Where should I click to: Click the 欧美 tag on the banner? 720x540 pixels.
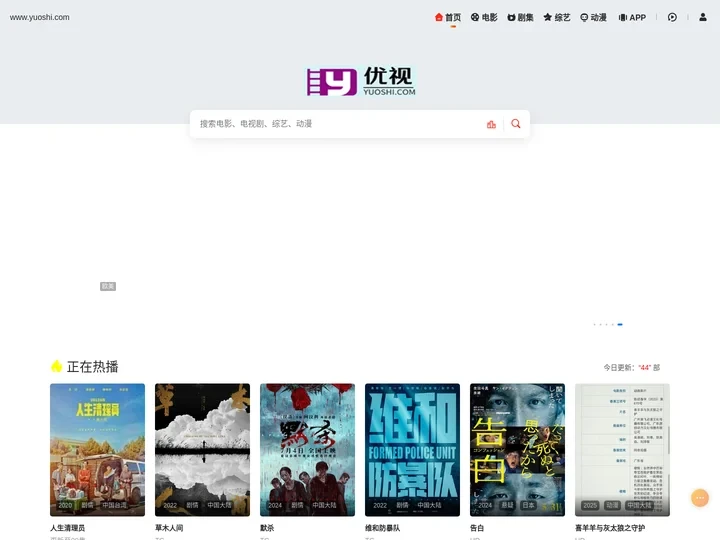coord(108,286)
